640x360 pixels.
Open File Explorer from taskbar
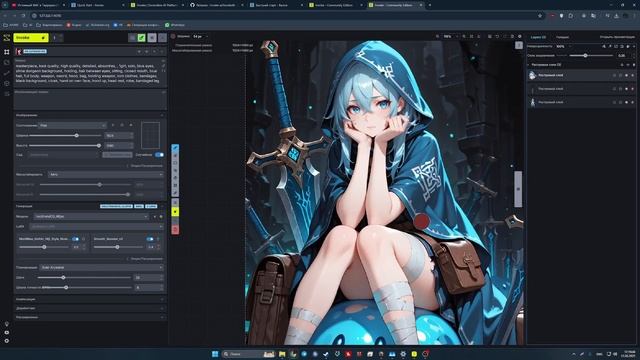pos(282,354)
